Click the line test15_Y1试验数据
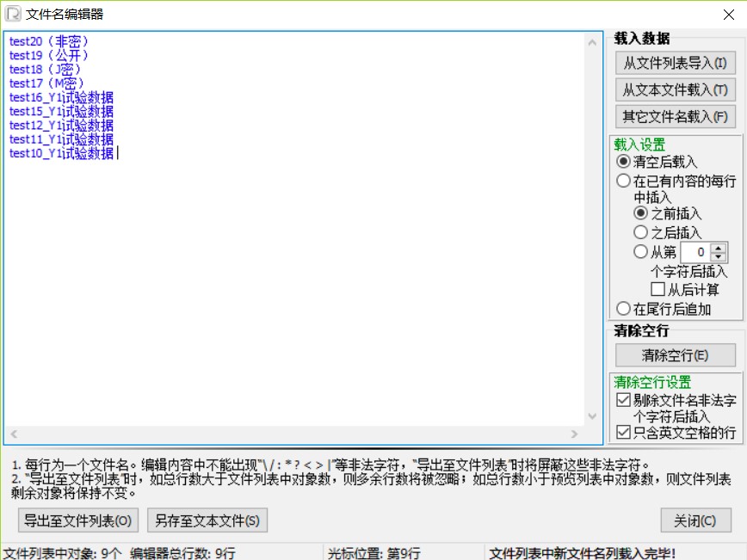The image size is (747, 560). tap(61, 112)
